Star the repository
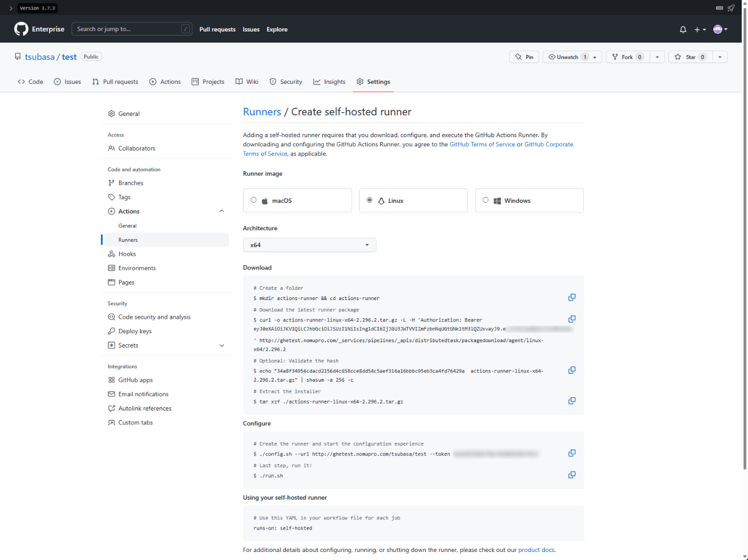The height and width of the screenshot is (560, 748). [690, 57]
